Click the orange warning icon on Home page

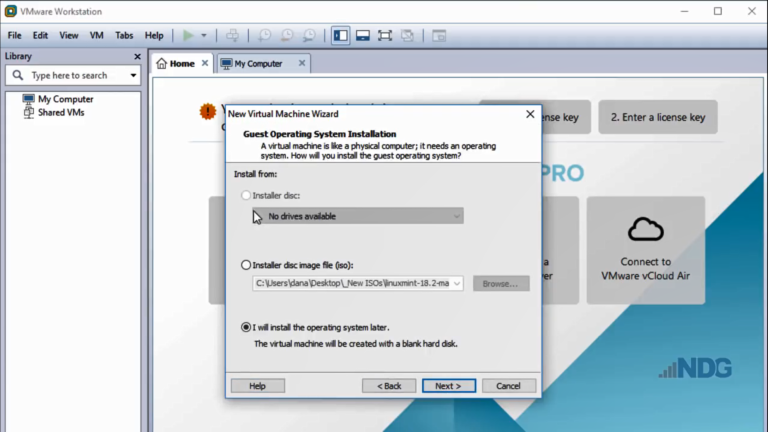point(208,112)
